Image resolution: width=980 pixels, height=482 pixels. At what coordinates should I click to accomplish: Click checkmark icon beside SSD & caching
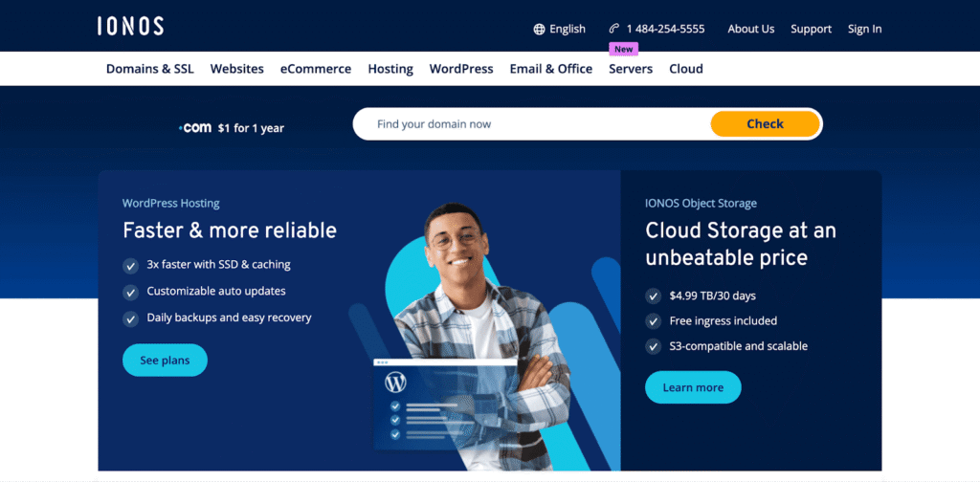pyautogui.click(x=130, y=265)
